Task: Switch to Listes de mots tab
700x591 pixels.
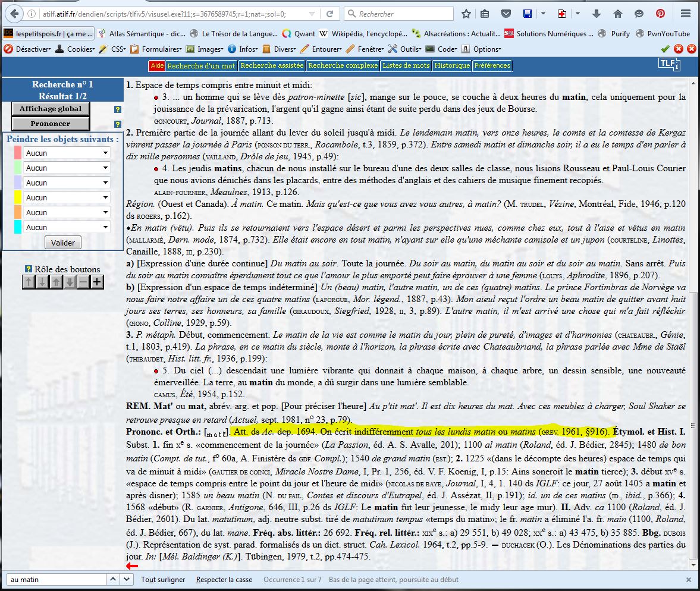Action: point(406,65)
